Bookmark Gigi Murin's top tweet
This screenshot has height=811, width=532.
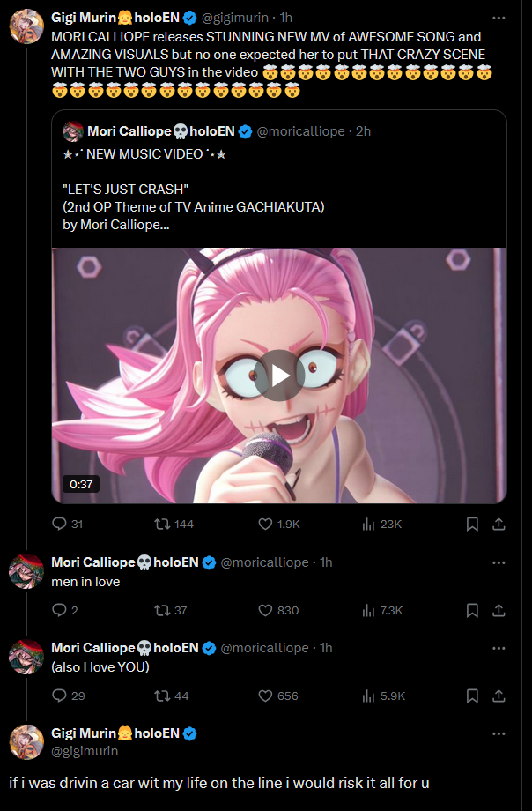pyautogui.click(x=472, y=524)
